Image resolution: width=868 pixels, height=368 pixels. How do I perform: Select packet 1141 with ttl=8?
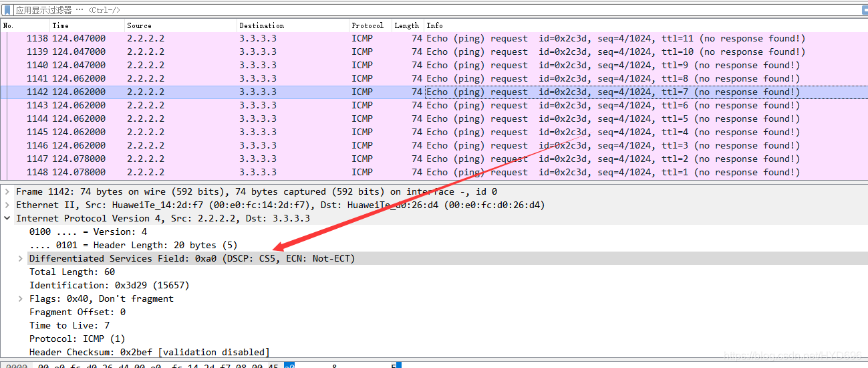pos(434,79)
